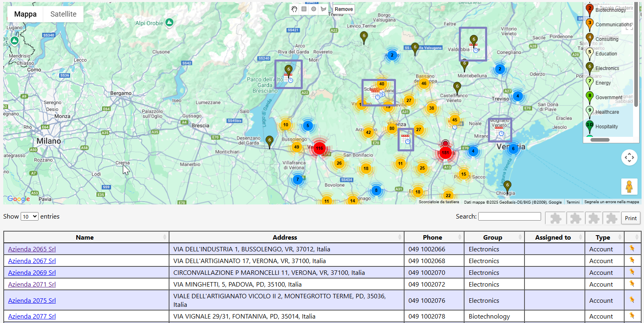Select the polygon drawing tool

pyautogui.click(x=323, y=9)
